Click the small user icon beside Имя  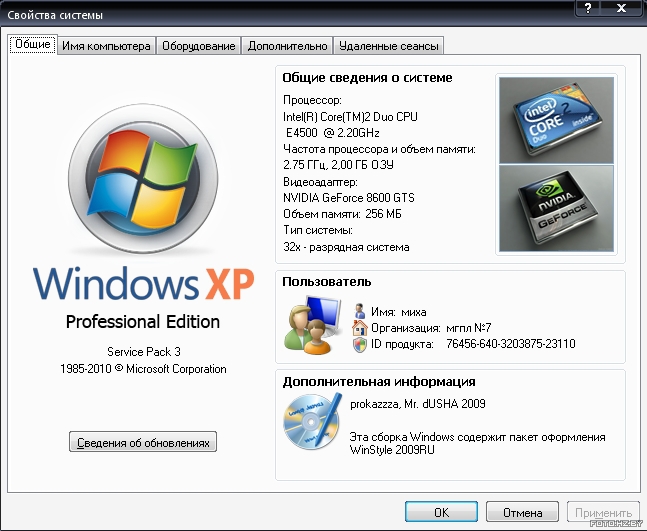tap(359, 311)
